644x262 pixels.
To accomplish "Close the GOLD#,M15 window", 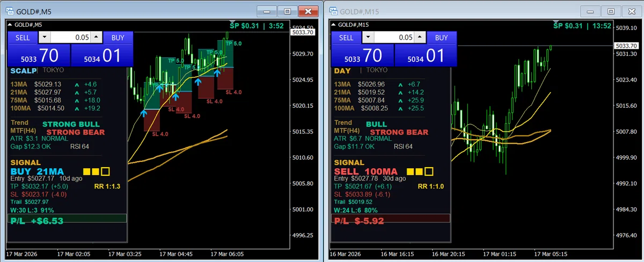I will coord(632,11).
